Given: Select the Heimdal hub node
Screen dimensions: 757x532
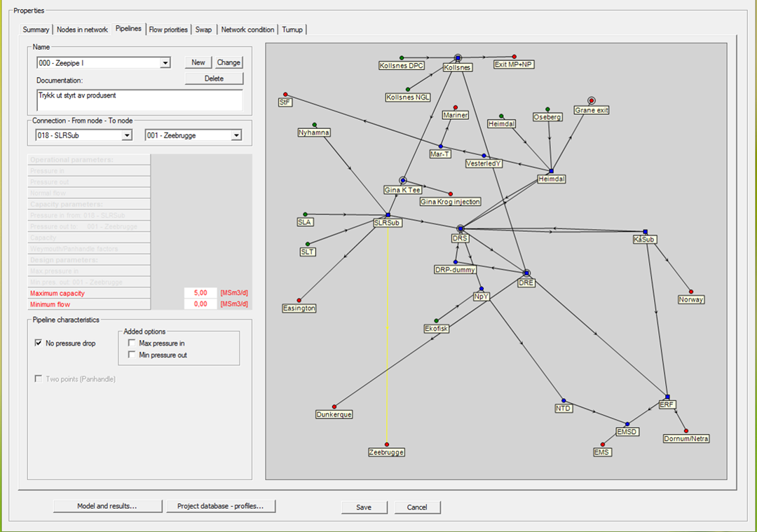Looking at the screenshot, I should coord(551,171).
